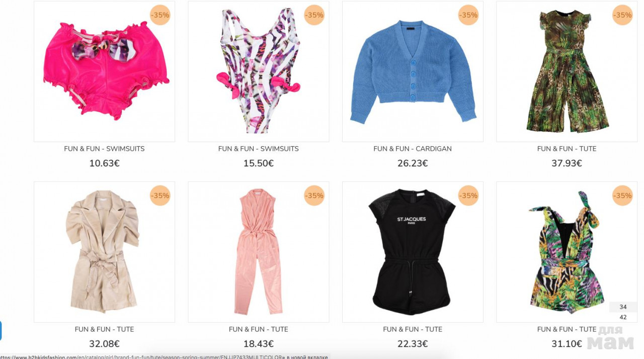Open the FUN & FUN - CARDIGAN link
This screenshot has width=644, height=359.
413,149
